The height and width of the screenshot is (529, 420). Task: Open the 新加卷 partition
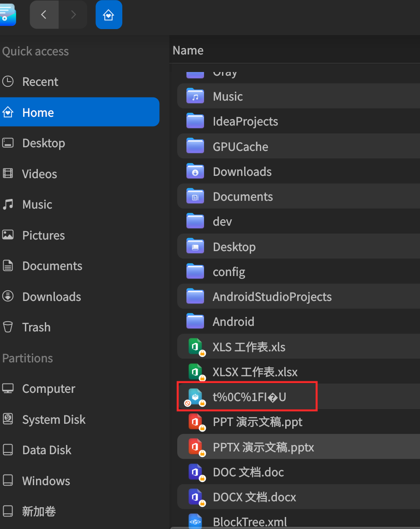point(79,511)
